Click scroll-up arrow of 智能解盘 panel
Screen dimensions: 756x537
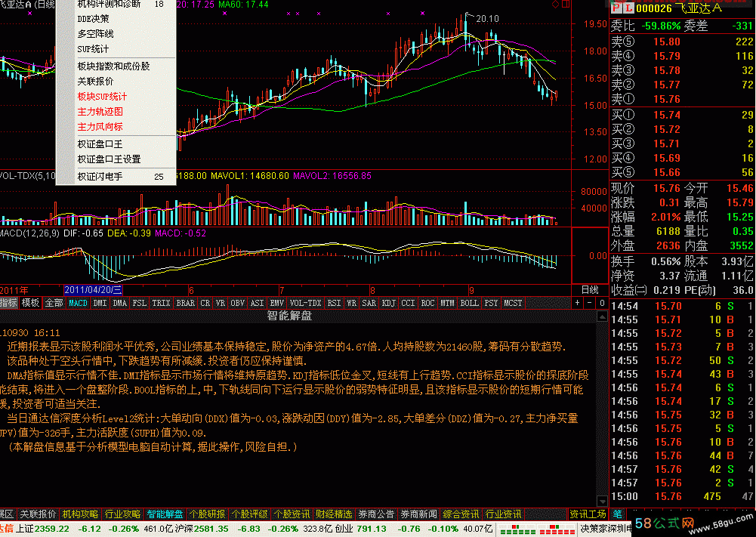[602, 316]
